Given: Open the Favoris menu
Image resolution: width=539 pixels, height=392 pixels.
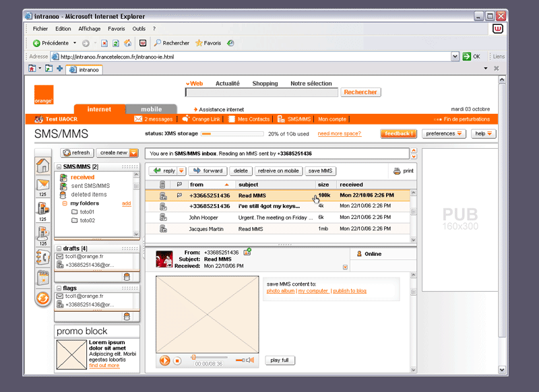Looking at the screenshot, I should pyautogui.click(x=116, y=29).
